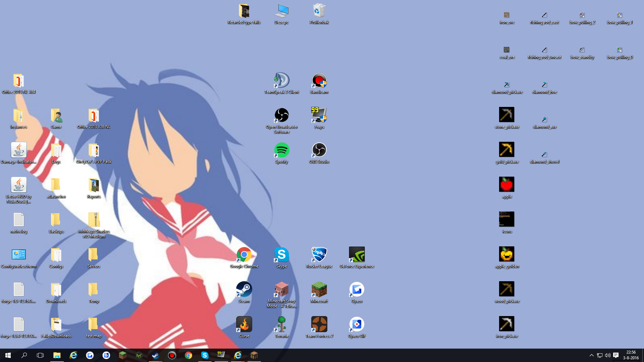Viewport: 644px width, 362px height.
Task: Open the Windows Start menu
Action: [x=8, y=355]
